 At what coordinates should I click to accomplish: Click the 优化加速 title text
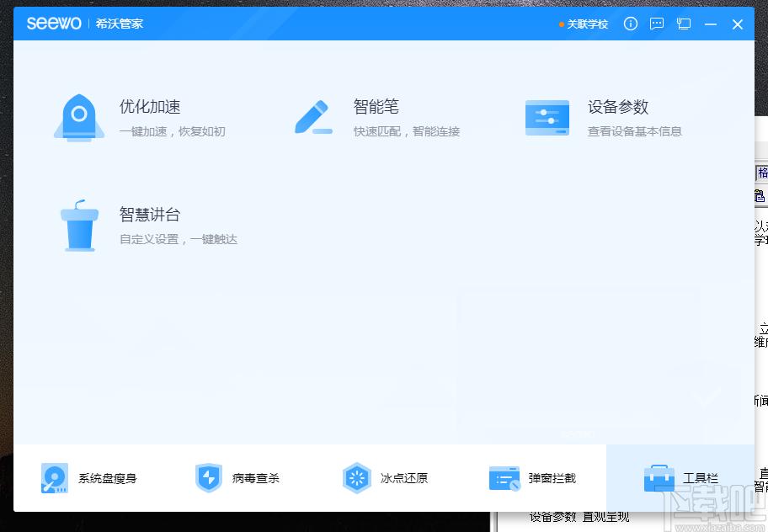(150, 107)
